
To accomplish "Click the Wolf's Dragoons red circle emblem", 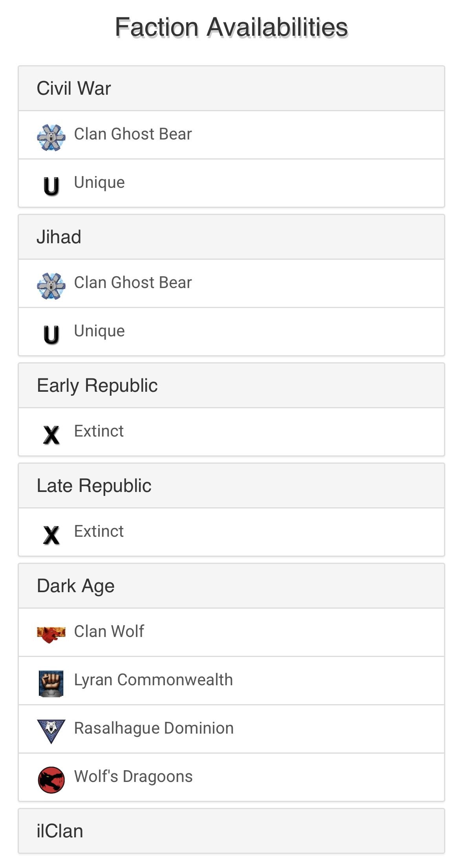I will click(x=51, y=780).
